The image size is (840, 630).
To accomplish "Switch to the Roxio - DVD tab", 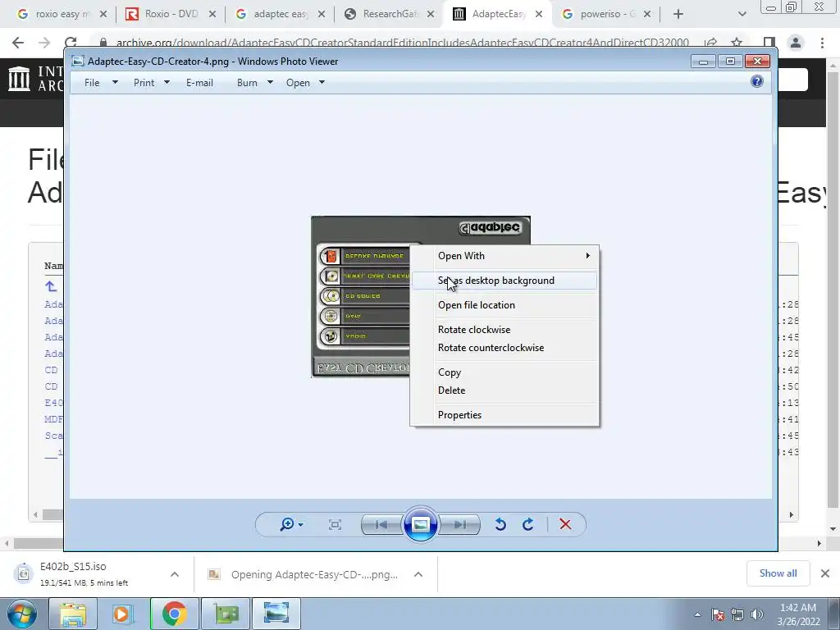I will (171, 15).
